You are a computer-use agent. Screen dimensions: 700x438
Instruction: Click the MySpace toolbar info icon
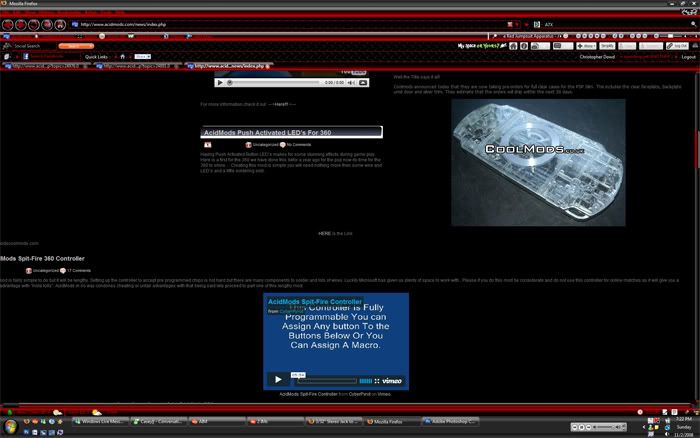524,46
